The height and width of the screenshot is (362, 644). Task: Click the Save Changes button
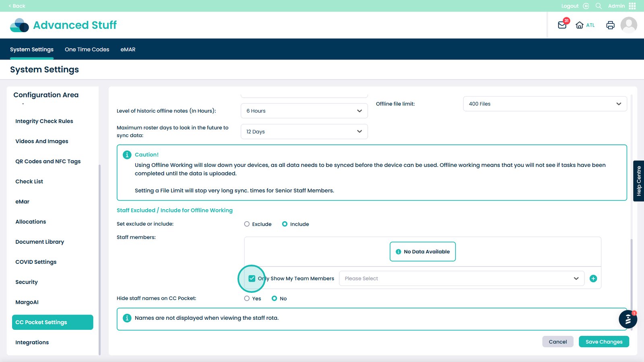[x=604, y=342]
